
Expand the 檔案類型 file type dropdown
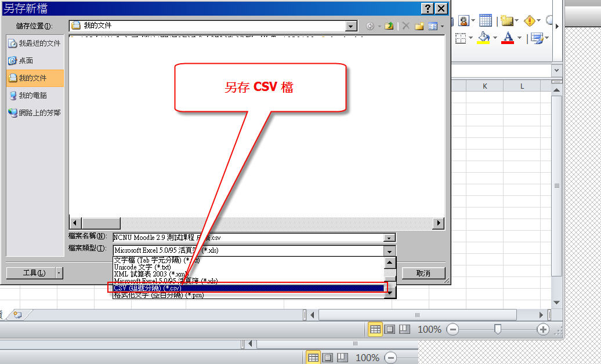click(389, 250)
